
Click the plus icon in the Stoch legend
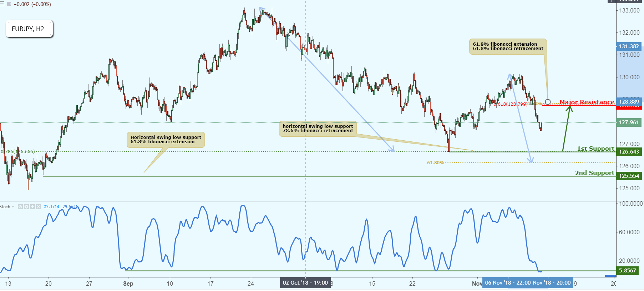(x=32, y=207)
